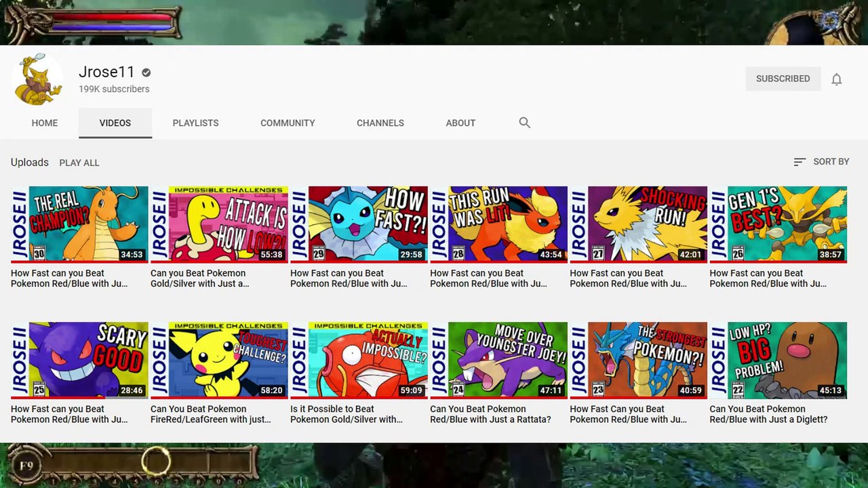View the CHANNELS tab
This screenshot has height=488, width=868.
tap(380, 123)
